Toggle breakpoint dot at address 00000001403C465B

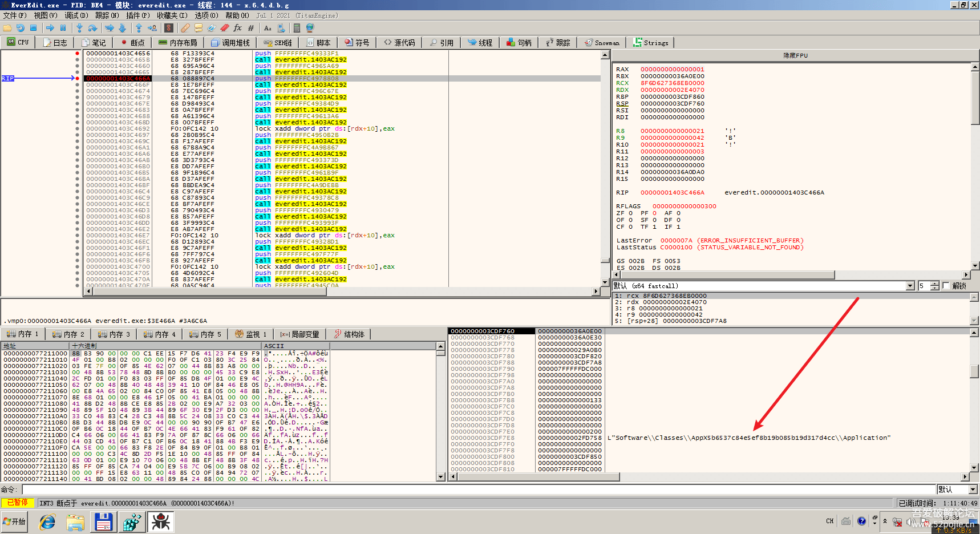pos(78,60)
